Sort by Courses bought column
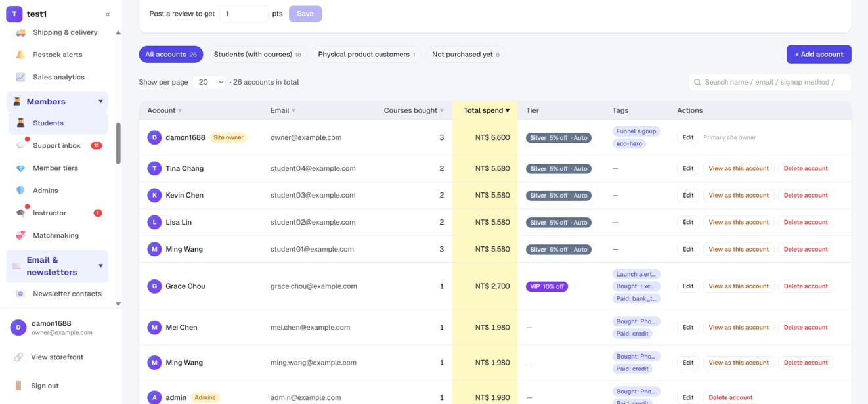The image size is (868, 404). click(414, 110)
